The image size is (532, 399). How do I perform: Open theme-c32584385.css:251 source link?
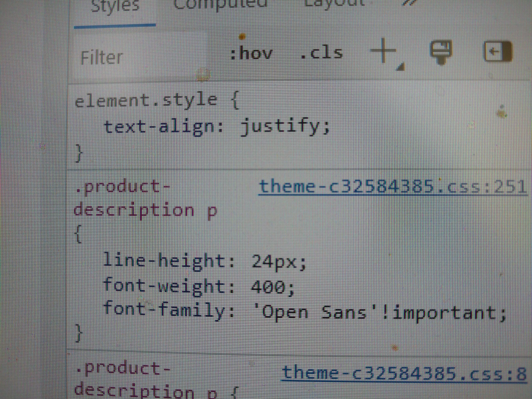(392, 186)
